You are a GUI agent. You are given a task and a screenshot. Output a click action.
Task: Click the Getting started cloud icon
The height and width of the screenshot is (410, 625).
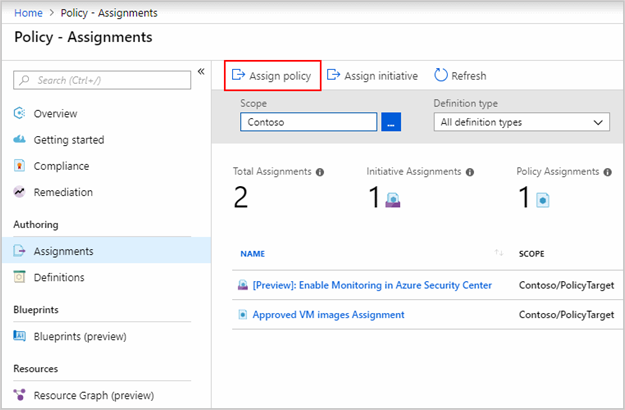[x=20, y=140]
